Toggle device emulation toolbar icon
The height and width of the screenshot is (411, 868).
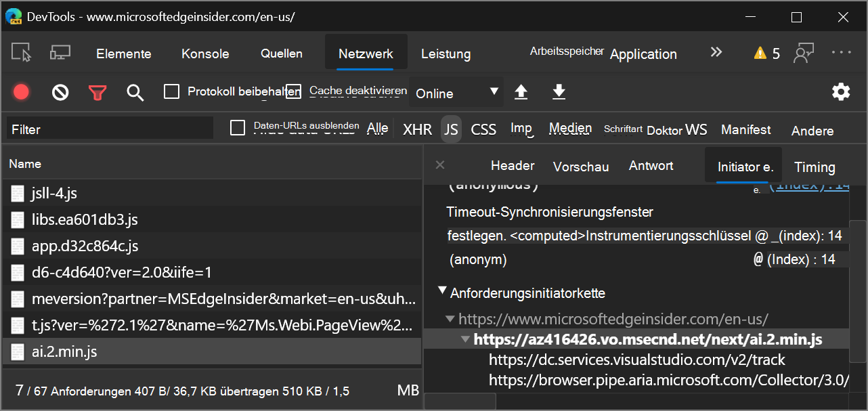pyautogui.click(x=60, y=53)
